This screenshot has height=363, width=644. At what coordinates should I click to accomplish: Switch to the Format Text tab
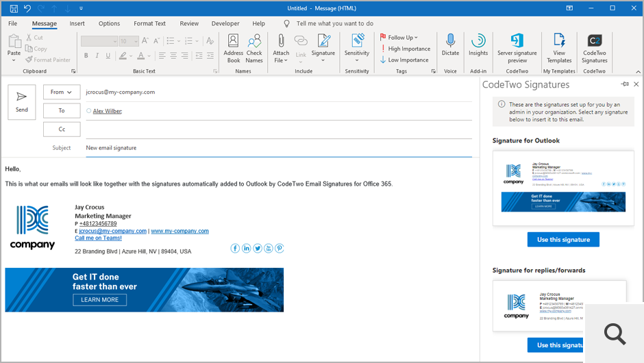(149, 23)
